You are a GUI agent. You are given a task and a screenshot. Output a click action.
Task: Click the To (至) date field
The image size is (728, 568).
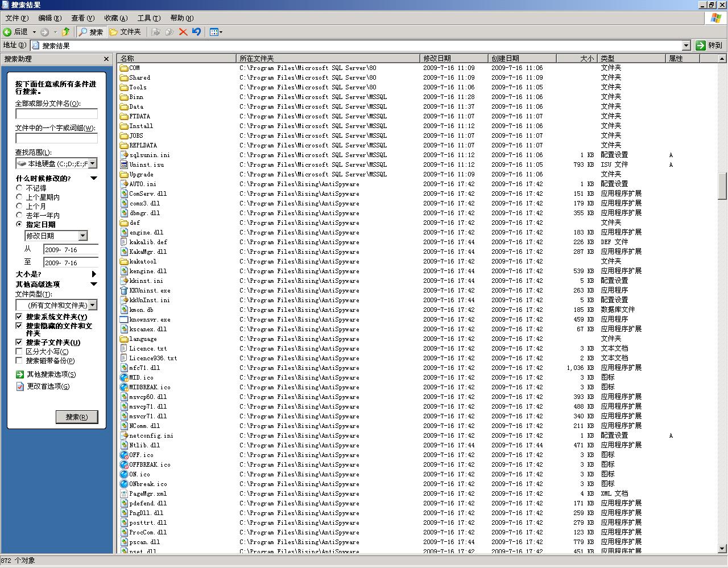point(71,262)
